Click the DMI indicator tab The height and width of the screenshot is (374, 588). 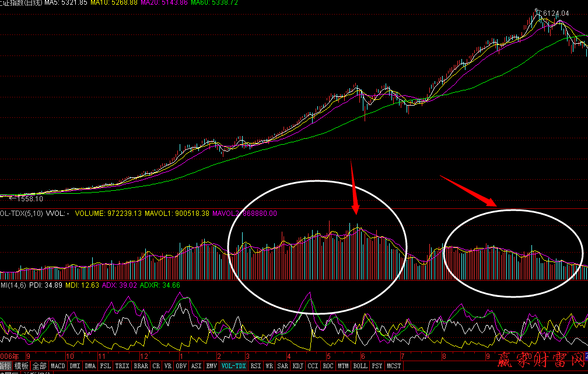pyautogui.click(x=75, y=366)
